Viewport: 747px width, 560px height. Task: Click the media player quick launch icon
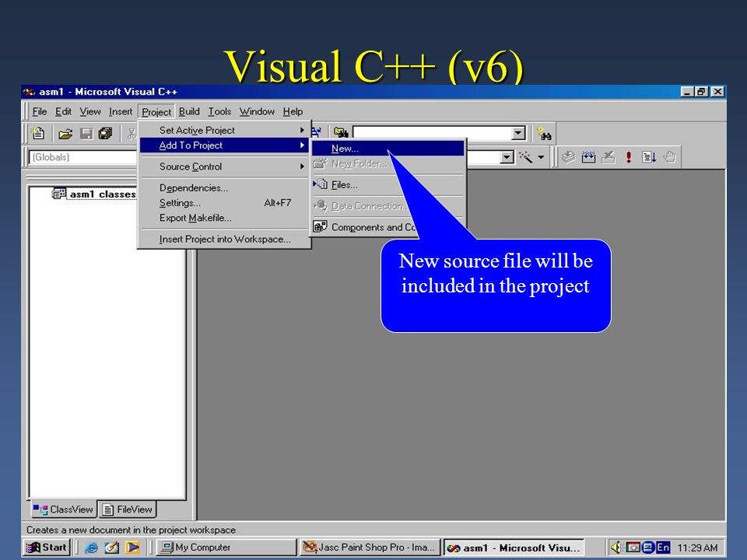[x=132, y=548]
